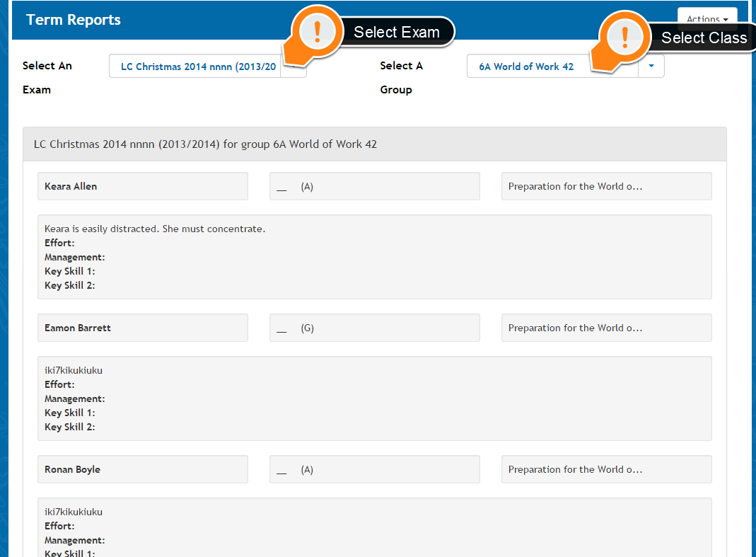The width and height of the screenshot is (756, 557).
Task: Click 'Key Skill 2:' in Keara Allen's comment
Action: (x=70, y=285)
